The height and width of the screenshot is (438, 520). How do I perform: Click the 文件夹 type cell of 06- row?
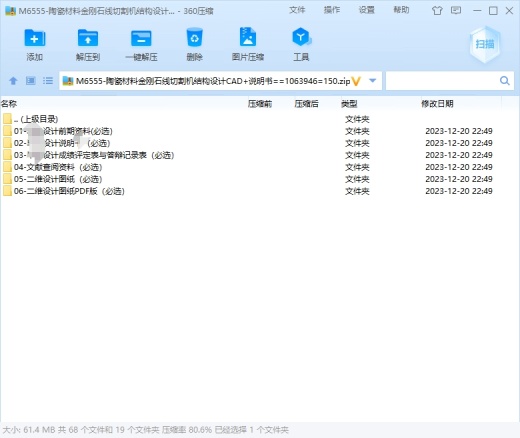[x=357, y=191]
